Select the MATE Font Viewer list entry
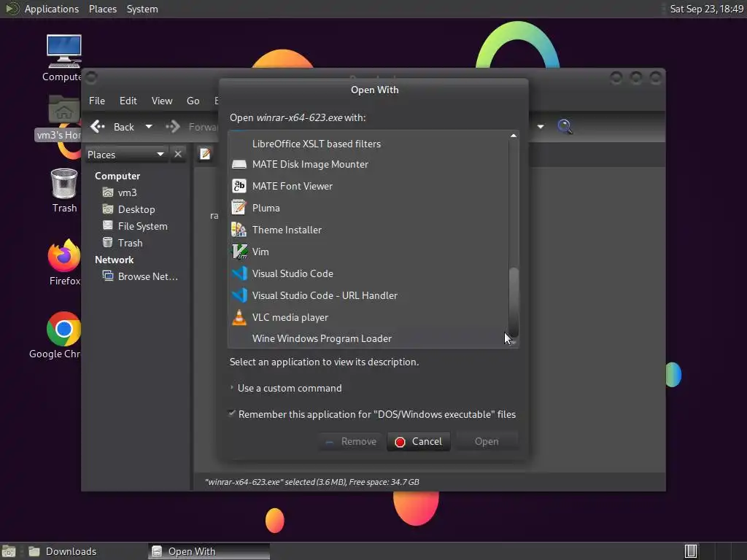The width and height of the screenshot is (747, 560). click(x=368, y=186)
